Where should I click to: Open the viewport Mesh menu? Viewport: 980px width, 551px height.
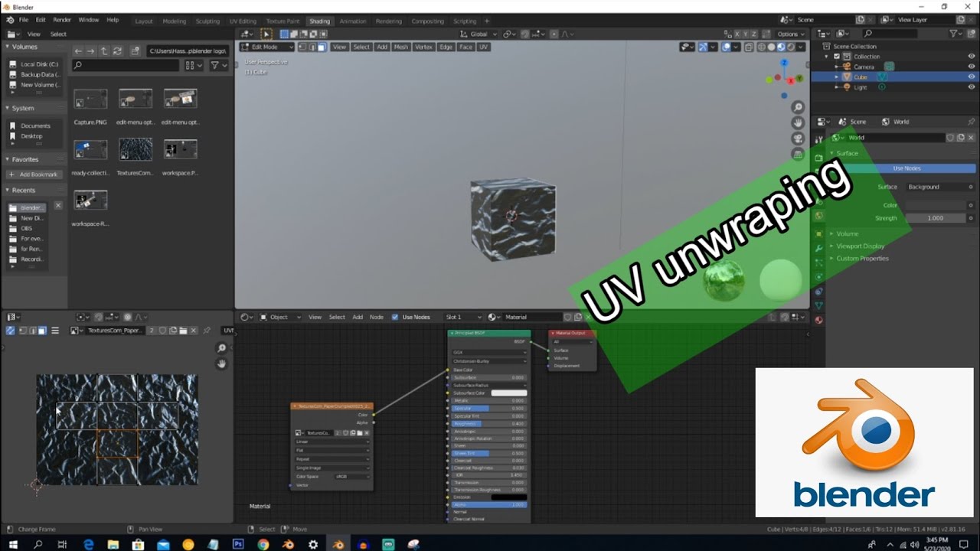[401, 47]
